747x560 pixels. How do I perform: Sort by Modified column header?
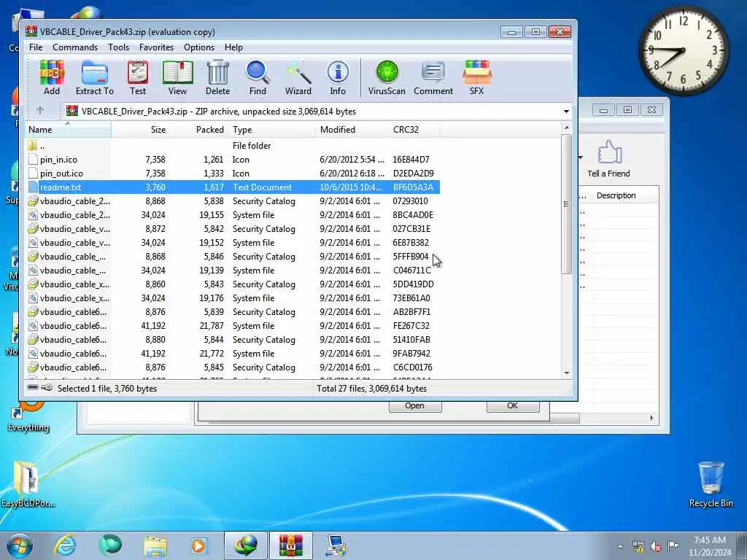tap(352, 130)
